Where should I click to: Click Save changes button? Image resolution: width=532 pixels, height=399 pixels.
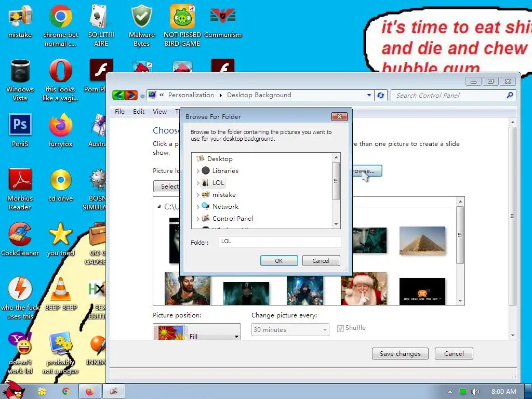point(400,353)
